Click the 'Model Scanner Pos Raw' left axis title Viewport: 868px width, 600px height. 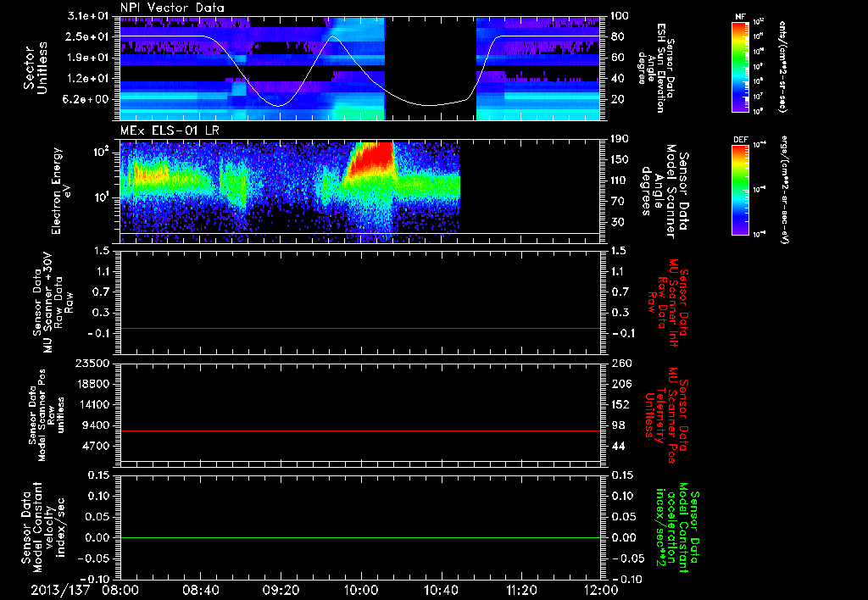tap(47, 415)
